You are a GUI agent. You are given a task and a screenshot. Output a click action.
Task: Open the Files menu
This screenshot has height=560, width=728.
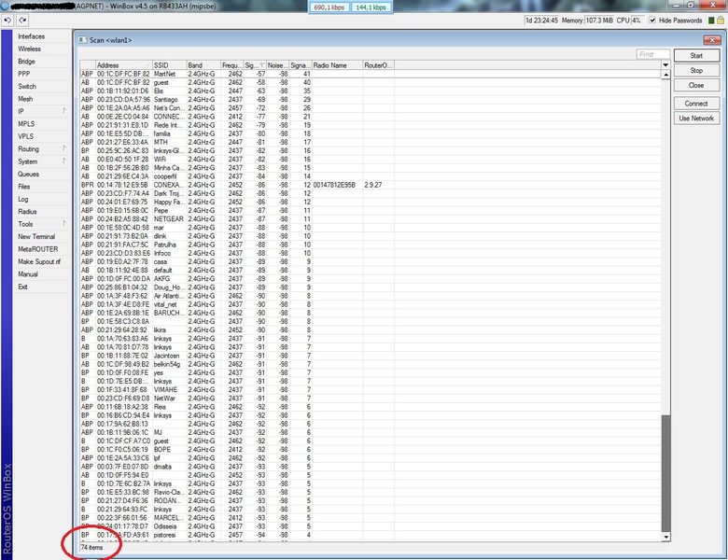coord(23,187)
